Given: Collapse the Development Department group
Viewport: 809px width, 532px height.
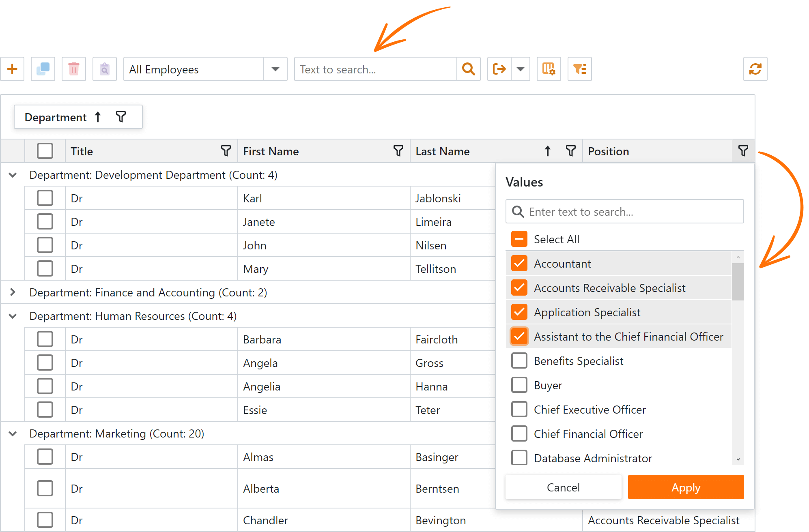Looking at the screenshot, I should click(12, 175).
